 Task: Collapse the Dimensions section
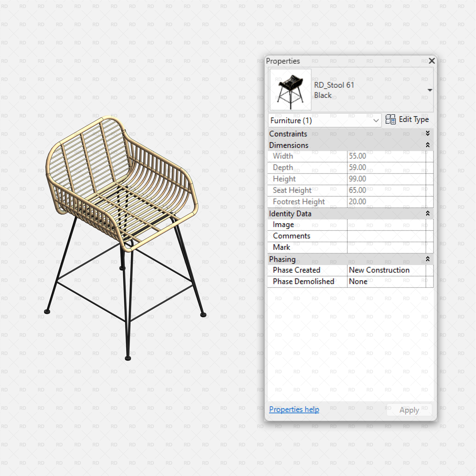click(x=428, y=145)
